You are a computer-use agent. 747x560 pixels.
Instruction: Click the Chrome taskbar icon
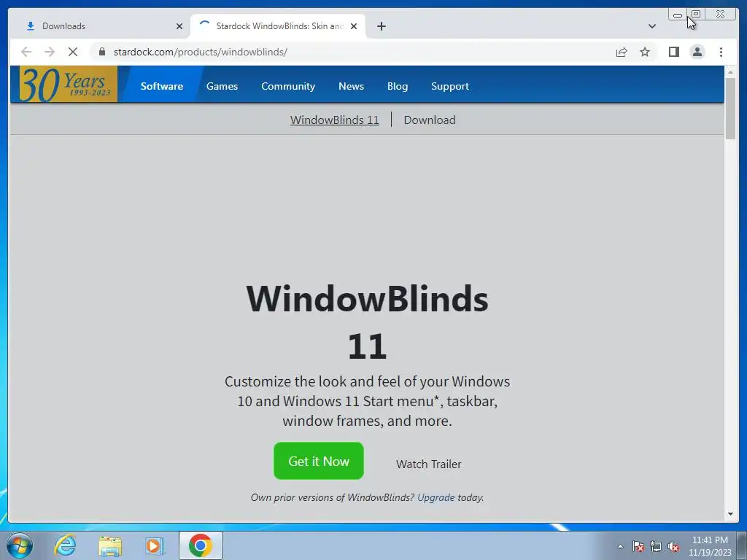pyautogui.click(x=200, y=545)
